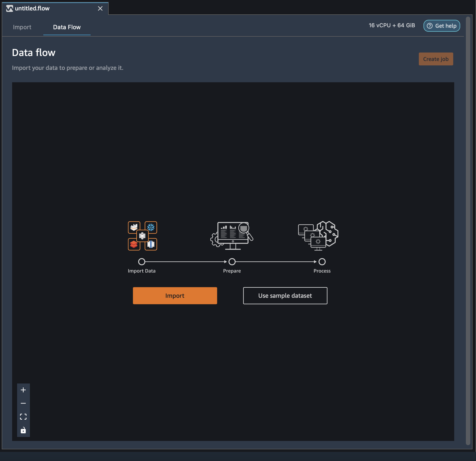Screen dimensions: 476x461
Task: Click the Process step circle
Action: 322,262
